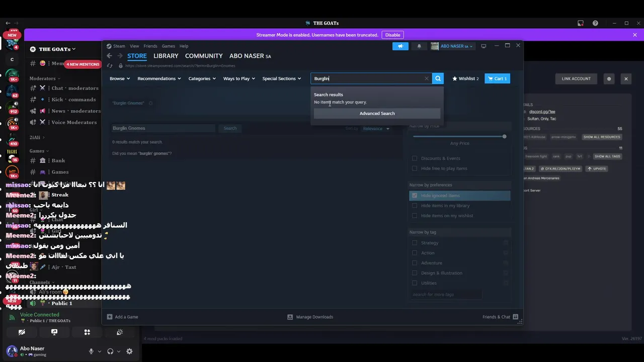
Task: Open the Steam menu
Action: click(x=119, y=46)
